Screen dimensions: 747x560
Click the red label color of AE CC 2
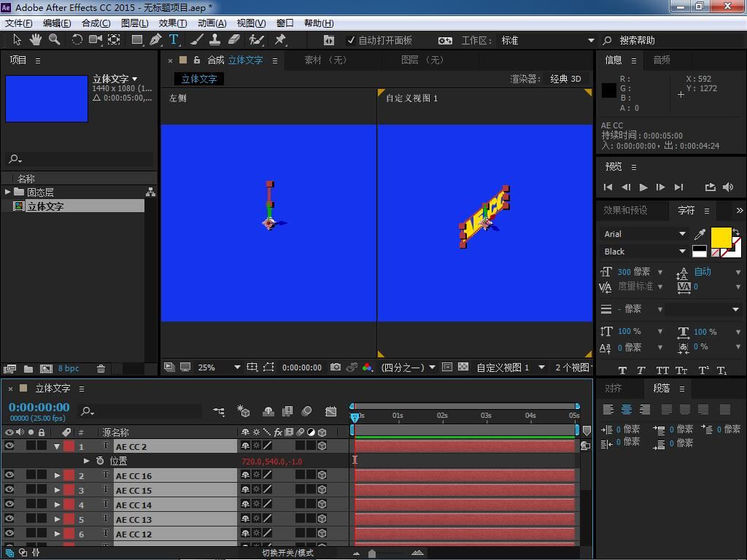tap(69, 446)
